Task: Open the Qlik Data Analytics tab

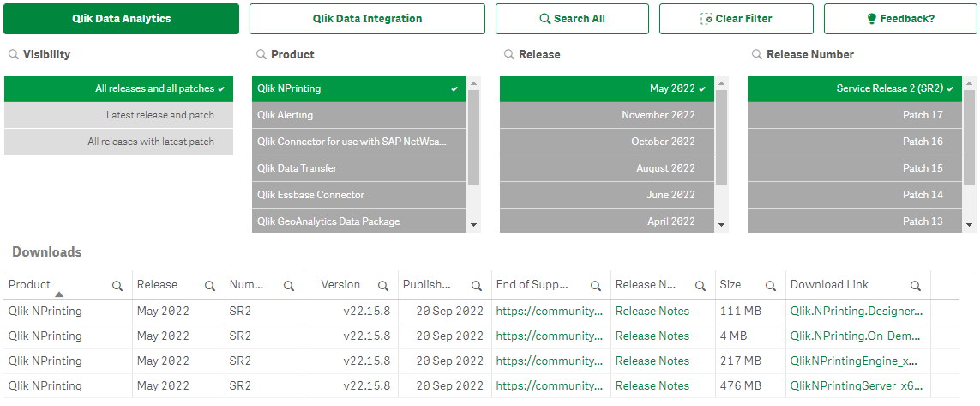Action: (121, 19)
